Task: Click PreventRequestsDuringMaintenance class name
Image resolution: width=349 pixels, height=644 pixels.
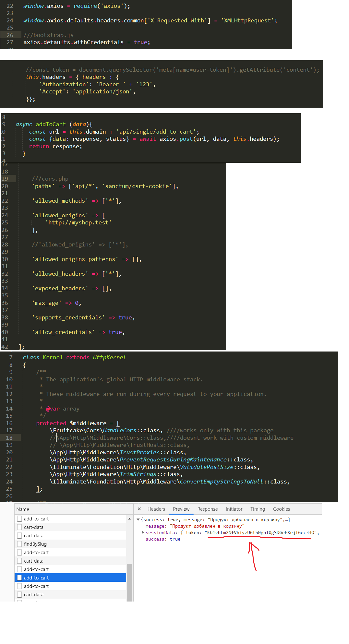Action: coord(173,459)
